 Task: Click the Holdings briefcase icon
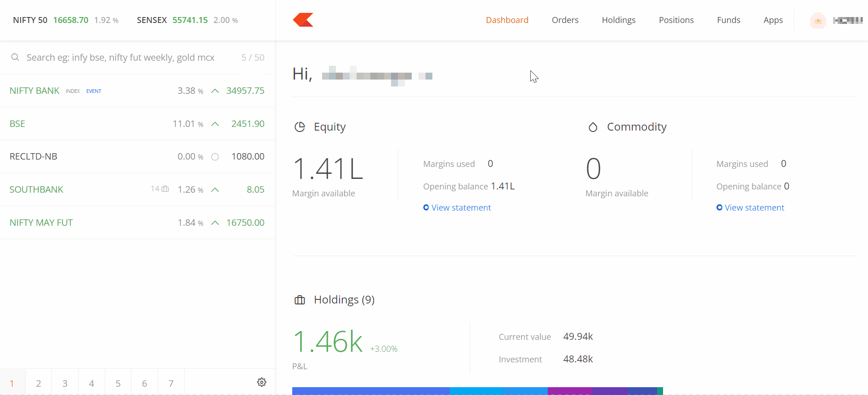pyautogui.click(x=300, y=300)
